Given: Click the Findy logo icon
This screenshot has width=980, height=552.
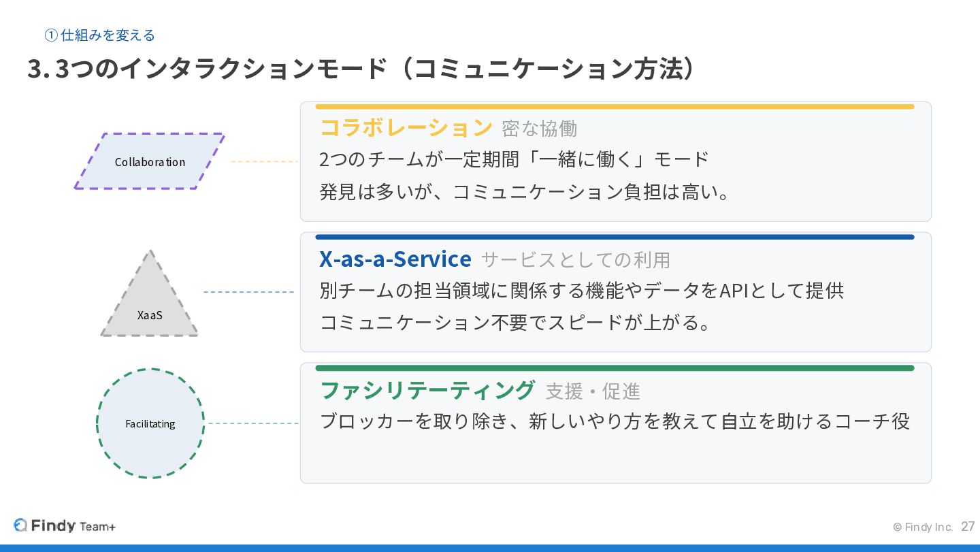Looking at the screenshot, I should pos(20,525).
